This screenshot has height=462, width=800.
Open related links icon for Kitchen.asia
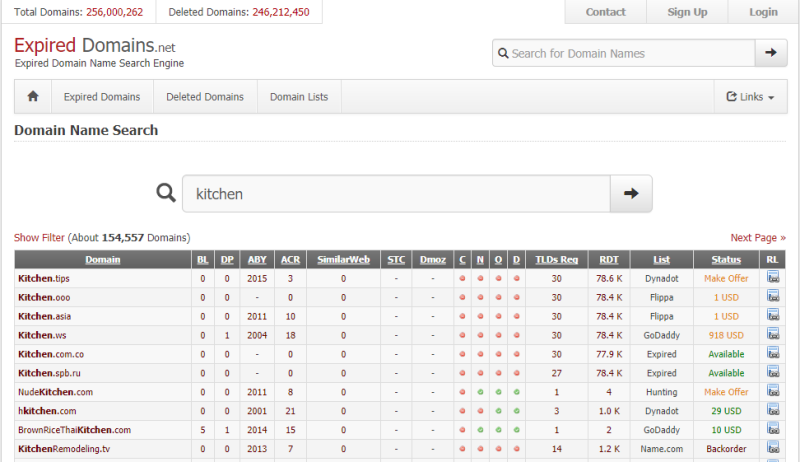773,315
